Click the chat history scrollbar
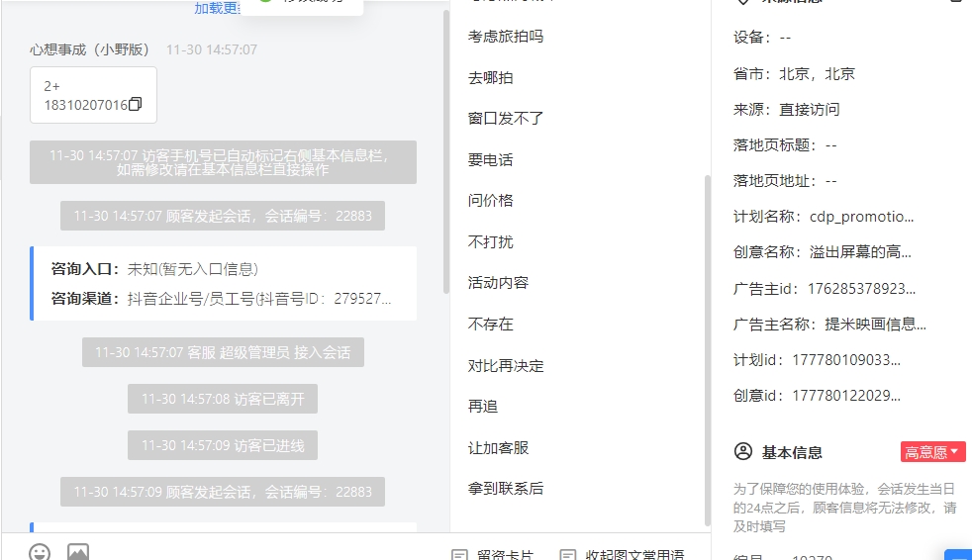The height and width of the screenshot is (560, 972). click(445, 151)
